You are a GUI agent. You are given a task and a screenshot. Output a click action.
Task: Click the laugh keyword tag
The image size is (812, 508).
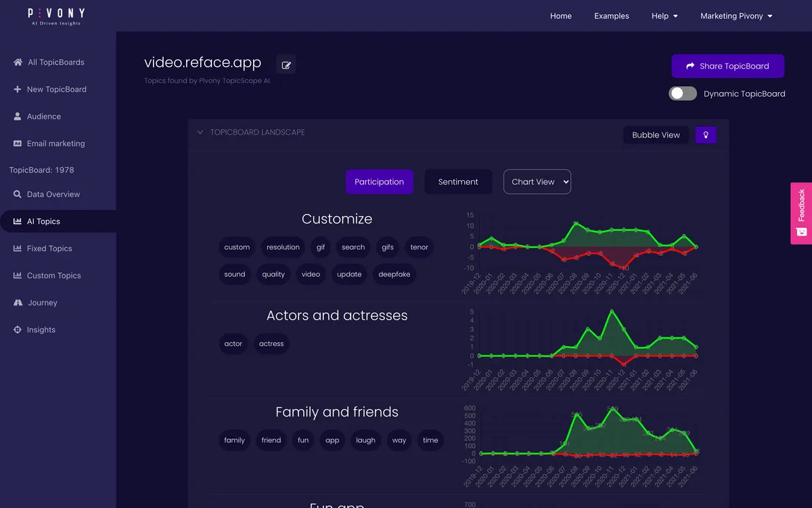[x=365, y=440]
